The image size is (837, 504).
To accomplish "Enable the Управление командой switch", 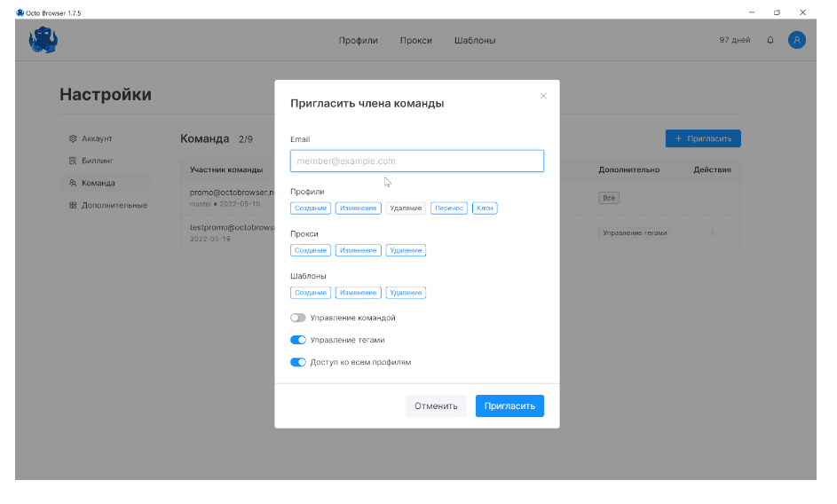I will tap(298, 318).
